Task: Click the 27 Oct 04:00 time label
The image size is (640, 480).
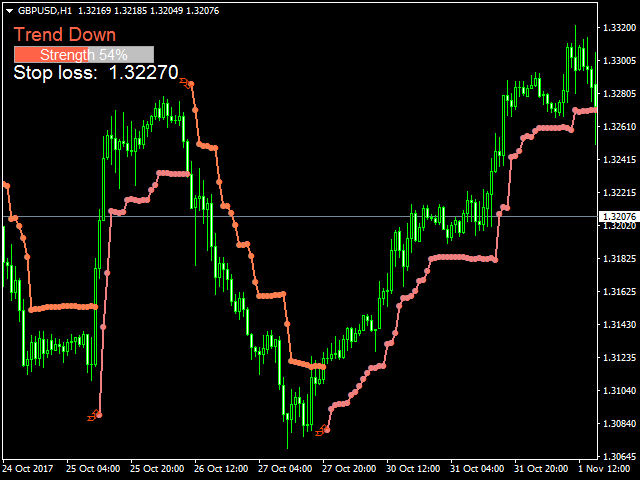Action: click(285, 468)
